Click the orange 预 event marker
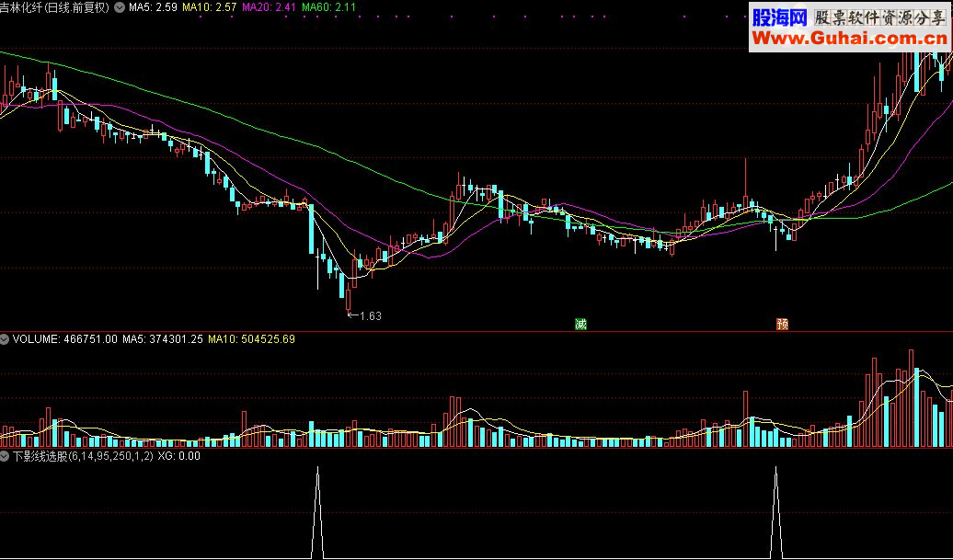The image size is (953, 560). click(782, 325)
